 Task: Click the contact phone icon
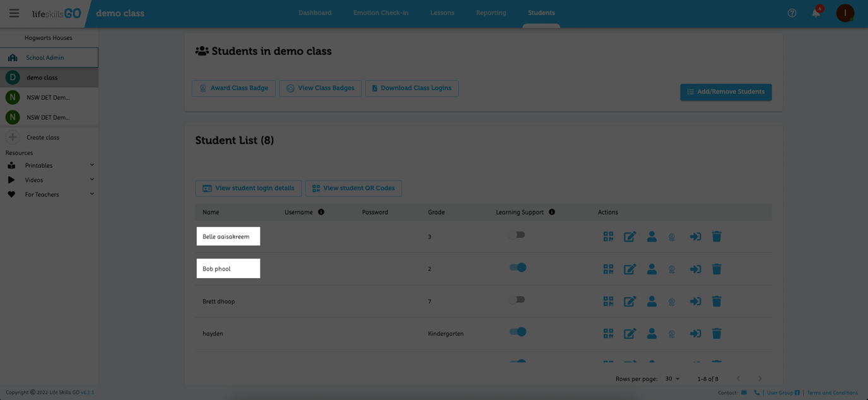click(x=756, y=392)
